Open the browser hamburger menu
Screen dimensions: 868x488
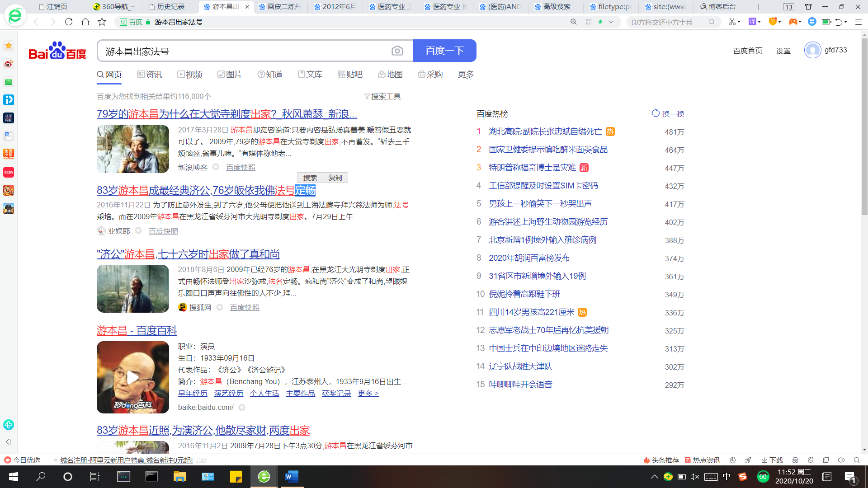pos(859,22)
